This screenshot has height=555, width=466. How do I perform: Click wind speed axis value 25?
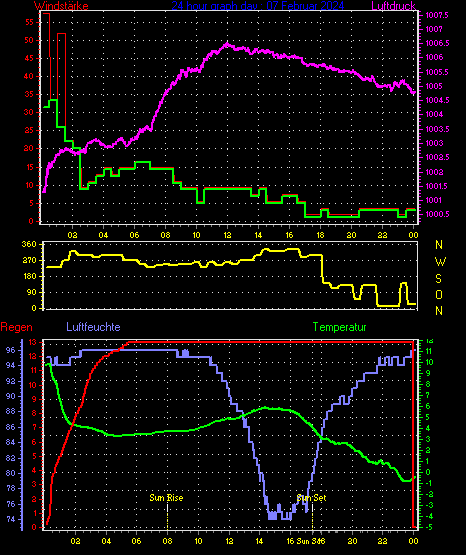click(x=29, y=131)
